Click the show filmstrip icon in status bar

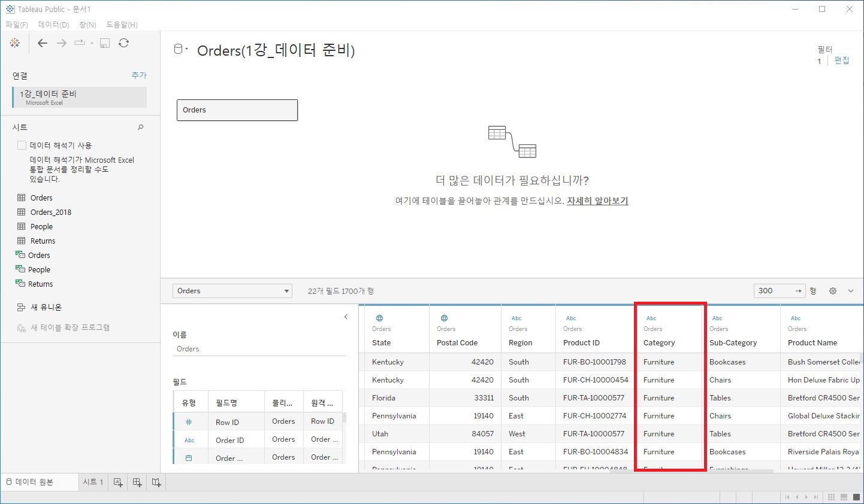(844, 497)
